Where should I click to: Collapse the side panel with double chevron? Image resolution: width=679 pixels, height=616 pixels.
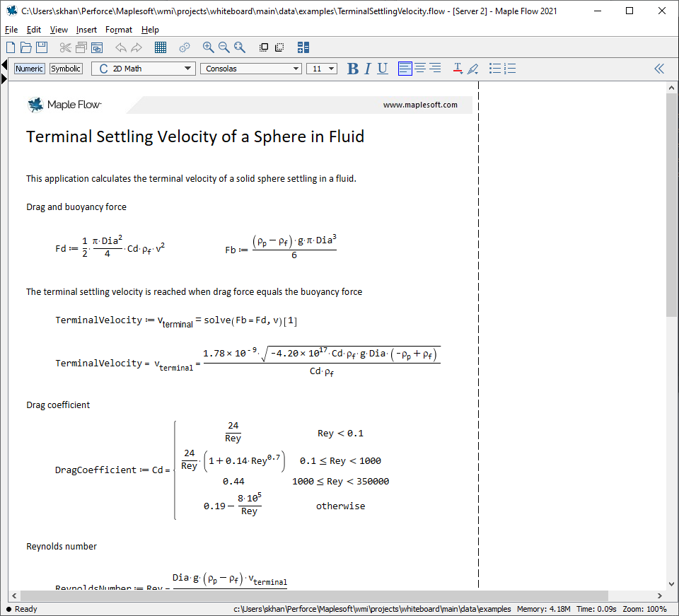658,69
